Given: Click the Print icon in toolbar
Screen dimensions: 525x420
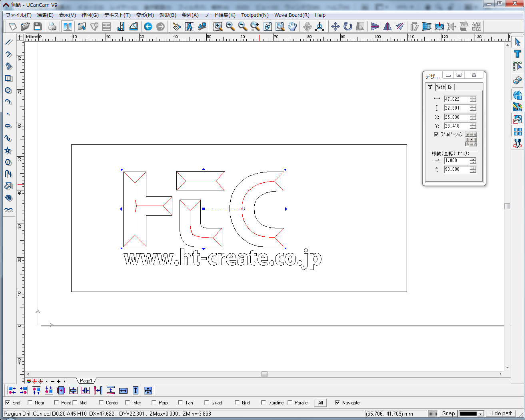Looking at the screenshot, I should point(52,26).
